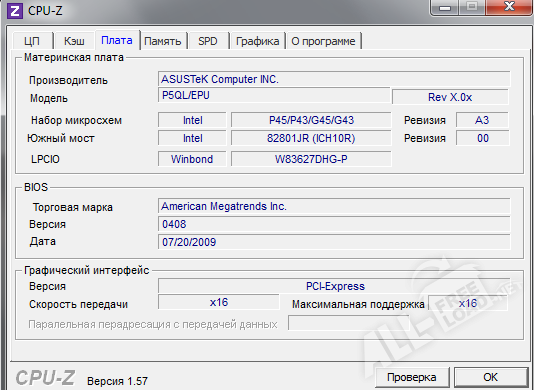Open the SPD tab

(x=208, y=41)
